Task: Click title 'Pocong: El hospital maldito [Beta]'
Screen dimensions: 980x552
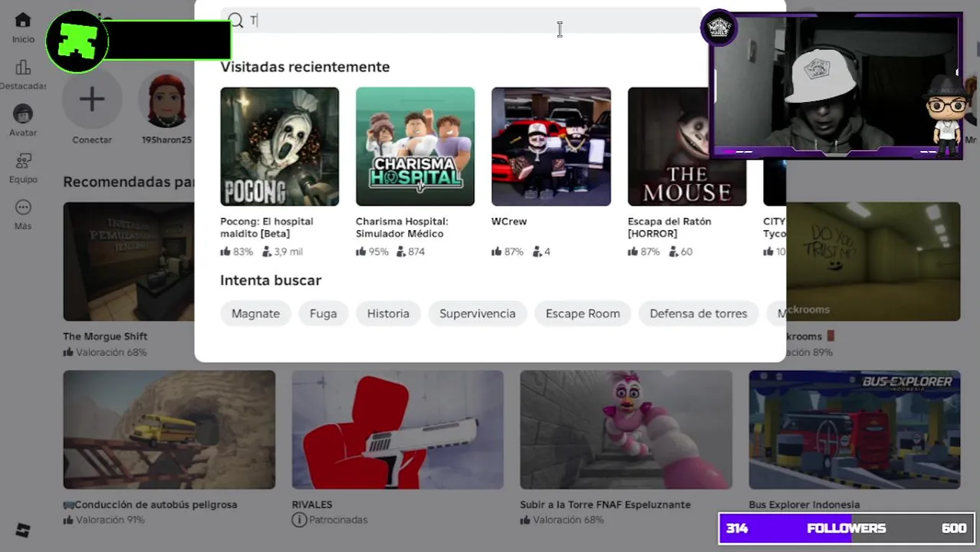Action: [266, 227]
